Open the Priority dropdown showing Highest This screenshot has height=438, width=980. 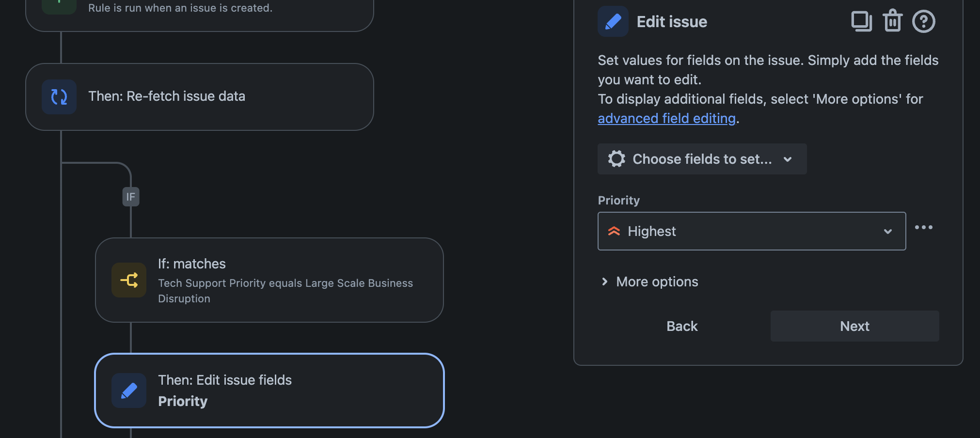coord(751,231)
